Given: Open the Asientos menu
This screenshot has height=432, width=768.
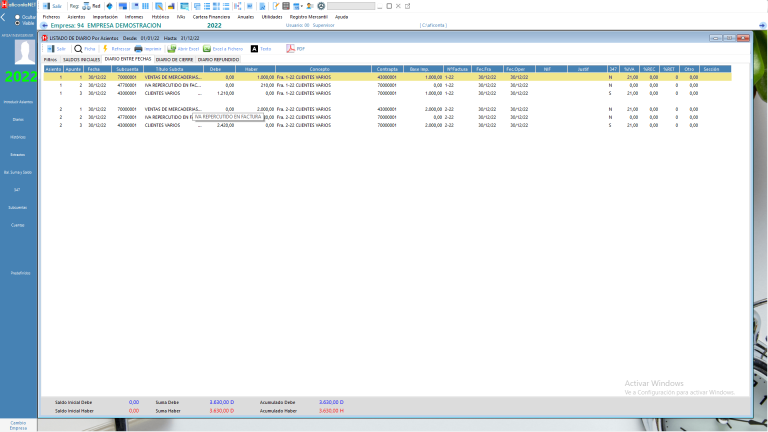Looking at the screenshot, I should tap(76, 17).
